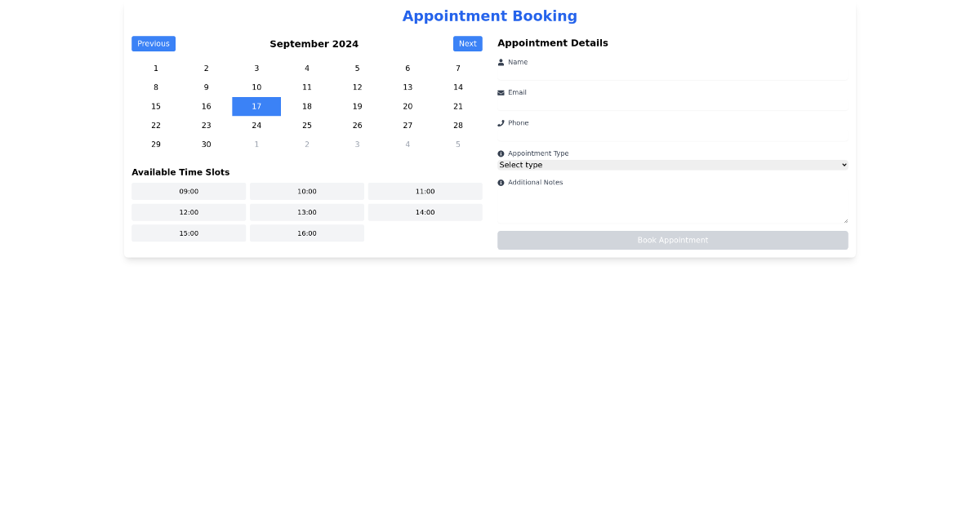Click the person icon next to Name
Screen dimensions: 980x514
click(501, 61)
